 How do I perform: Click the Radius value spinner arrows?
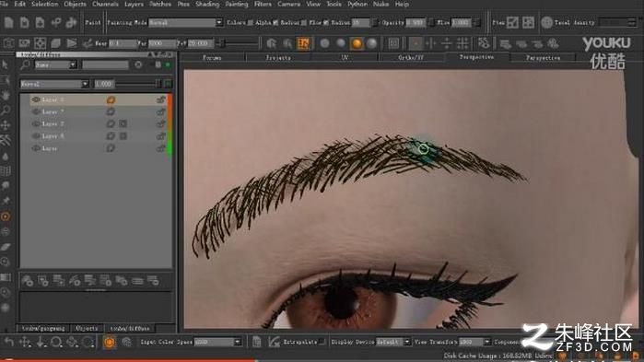click(374, 23)
